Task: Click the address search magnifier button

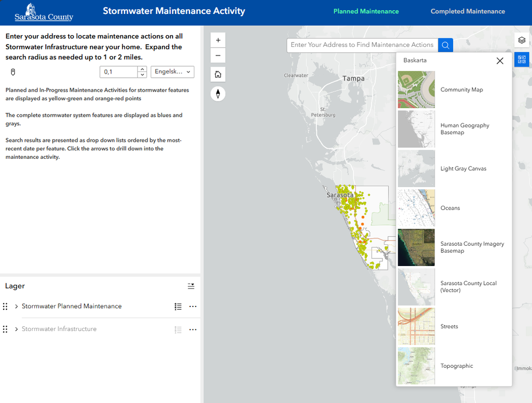Action: pos(446,45)
